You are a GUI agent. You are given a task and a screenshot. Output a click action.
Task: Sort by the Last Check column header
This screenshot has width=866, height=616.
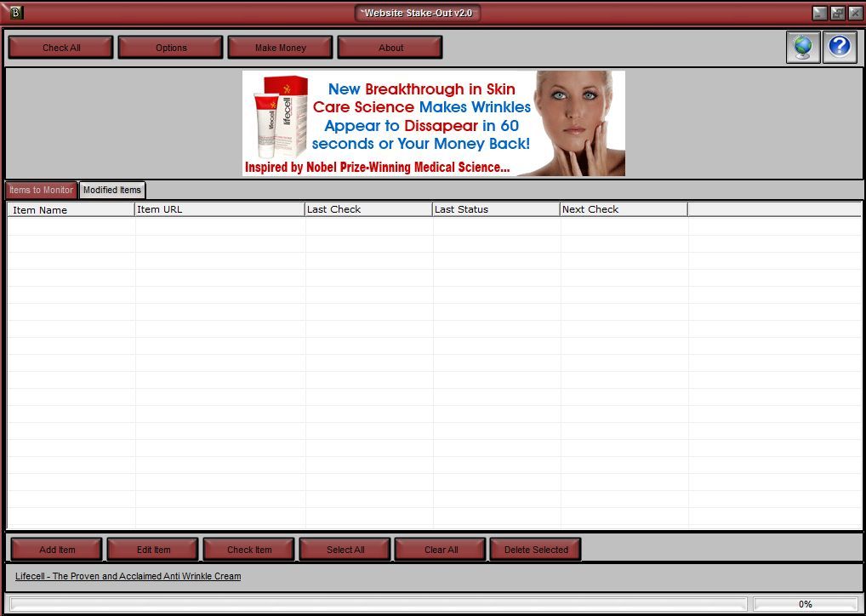click(368, 209)
